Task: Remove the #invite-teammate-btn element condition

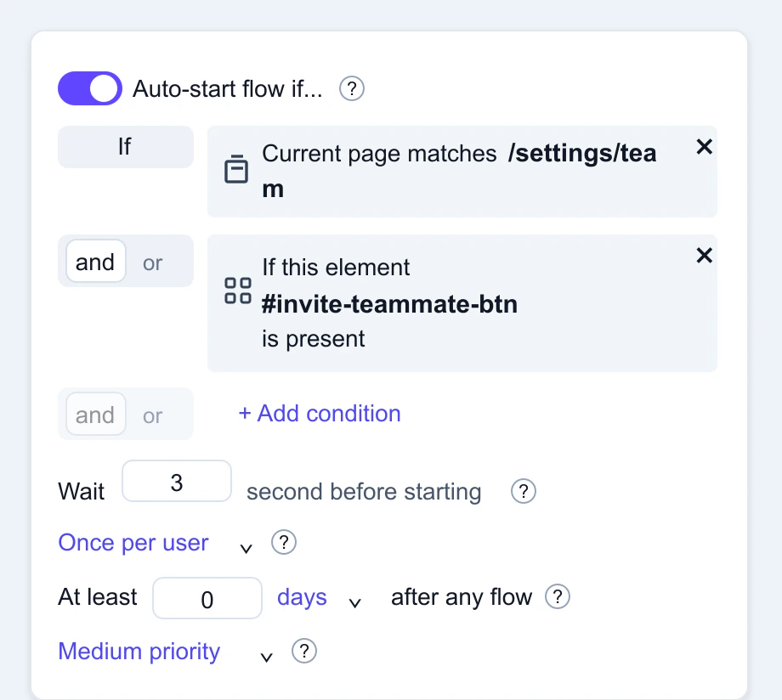Action: pyautogui.click(x=704, y=255)
